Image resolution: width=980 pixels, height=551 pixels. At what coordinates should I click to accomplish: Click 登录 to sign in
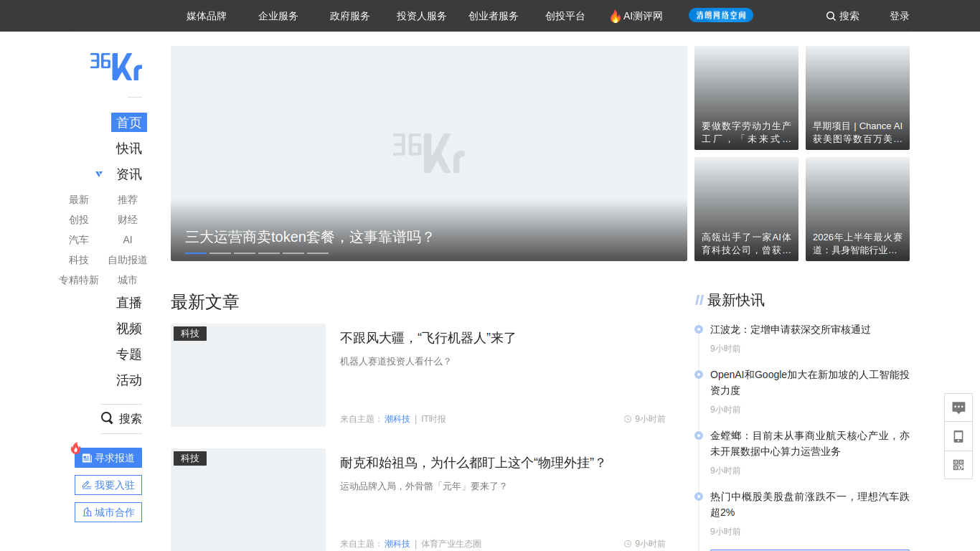900,16
